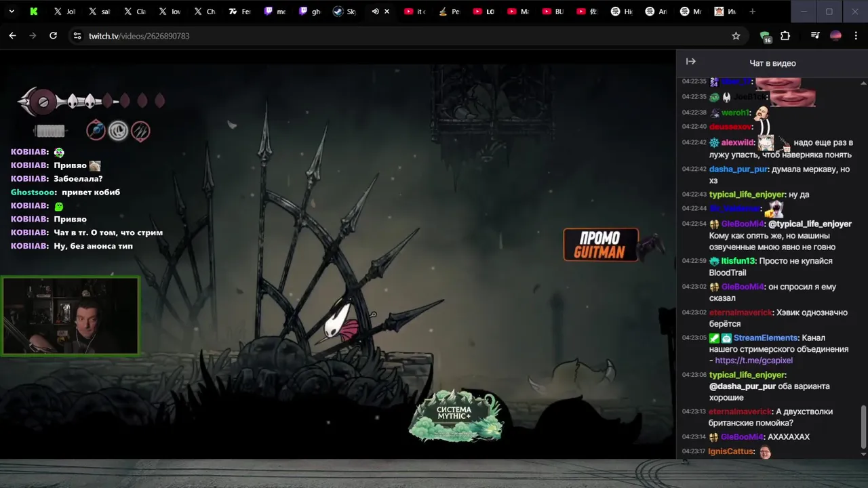Click the "Чат в видео" header
The image size is (868, 488).
[x=772, y=63]
